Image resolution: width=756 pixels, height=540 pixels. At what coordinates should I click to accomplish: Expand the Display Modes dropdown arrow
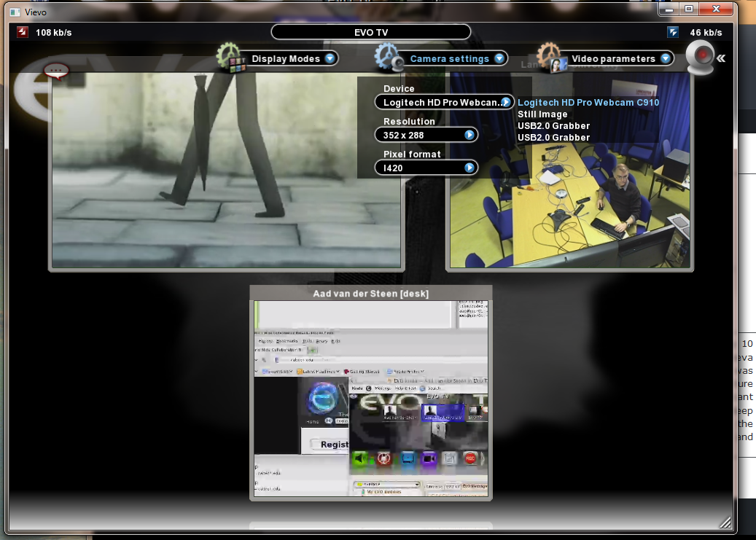pos(330,59)
